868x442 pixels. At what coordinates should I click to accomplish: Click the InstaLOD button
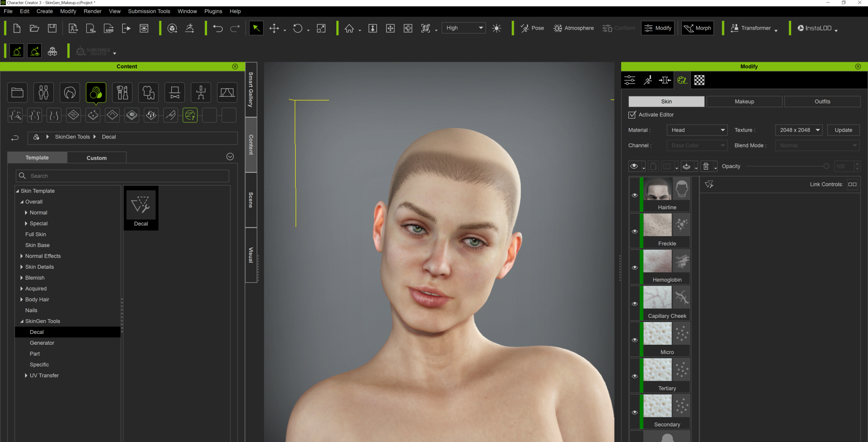pyautogui.click(x=815, y=28)
